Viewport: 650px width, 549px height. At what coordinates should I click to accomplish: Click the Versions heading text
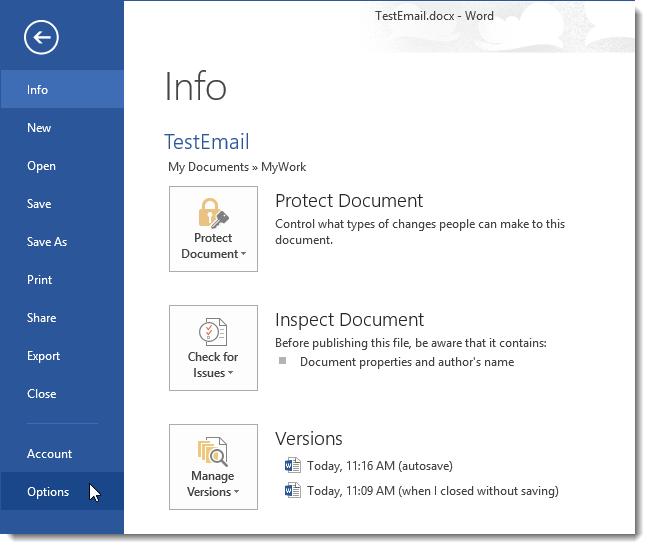pos(309,439)
